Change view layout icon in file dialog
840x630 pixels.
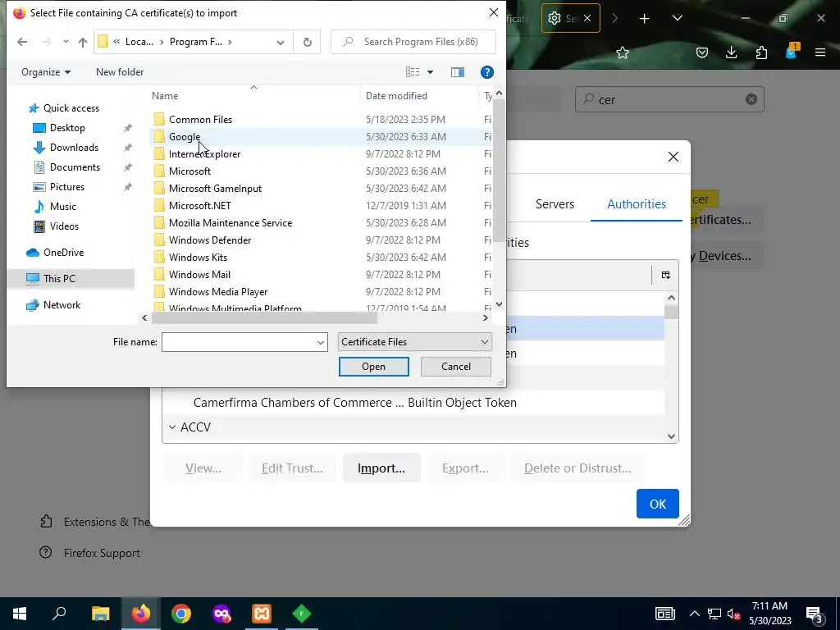(413, 72)
